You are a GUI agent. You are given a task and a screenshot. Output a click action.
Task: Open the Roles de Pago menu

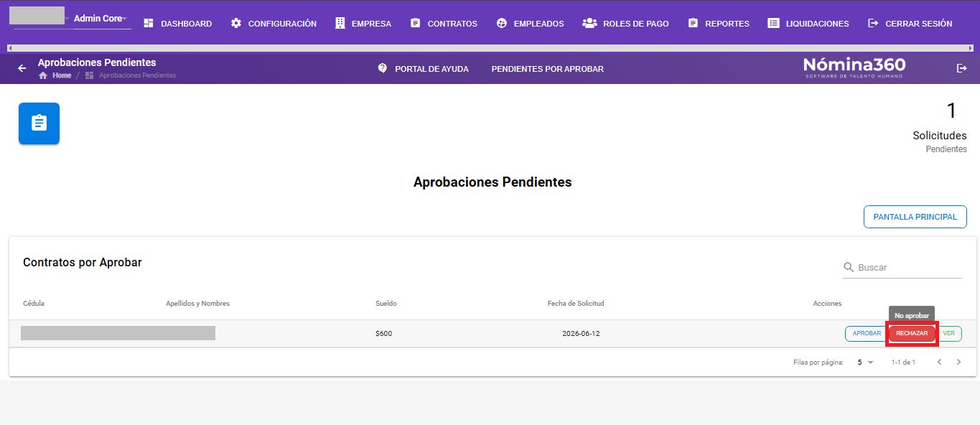point(625,24)
